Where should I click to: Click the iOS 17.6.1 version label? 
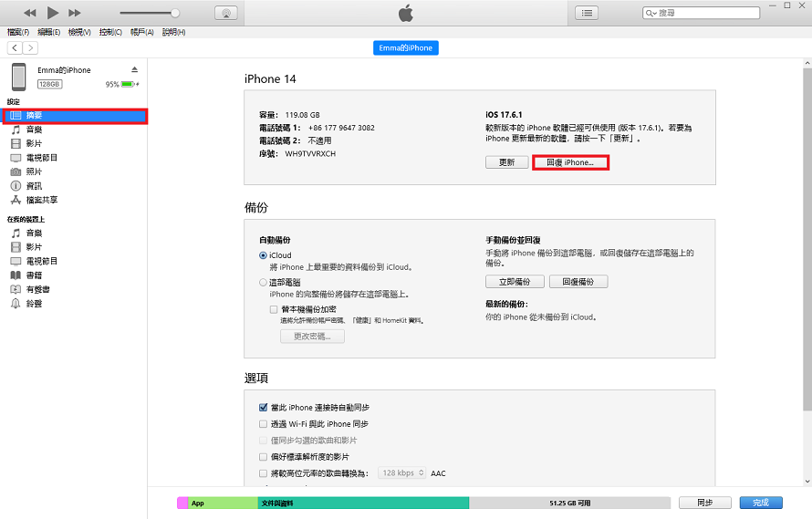click(504, 114)
